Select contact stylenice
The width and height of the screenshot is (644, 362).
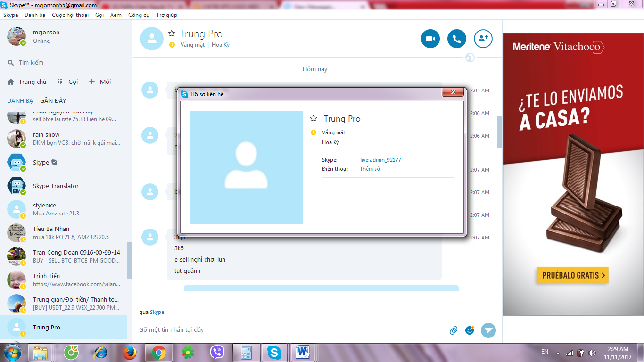click(64, 209)
